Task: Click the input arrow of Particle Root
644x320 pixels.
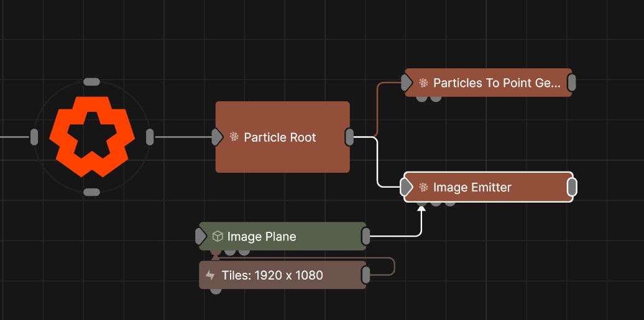Action: (217, 137)
